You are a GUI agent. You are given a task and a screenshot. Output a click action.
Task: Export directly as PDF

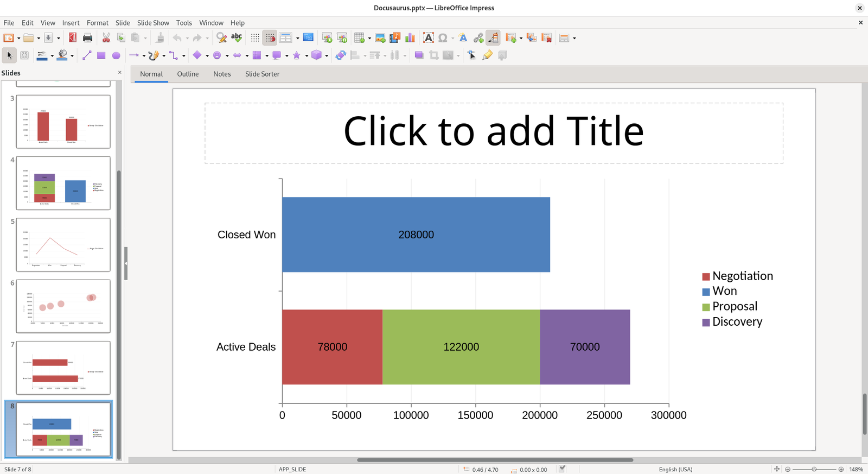click(x=73, y=37)
